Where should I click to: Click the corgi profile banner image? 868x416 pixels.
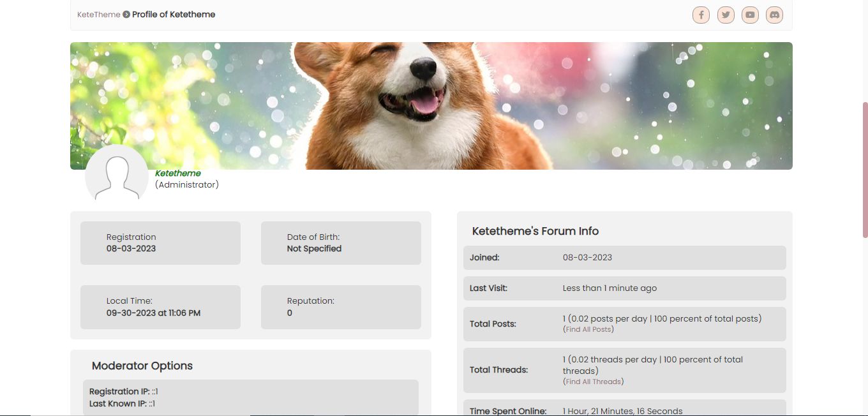(x=431, y=106)
